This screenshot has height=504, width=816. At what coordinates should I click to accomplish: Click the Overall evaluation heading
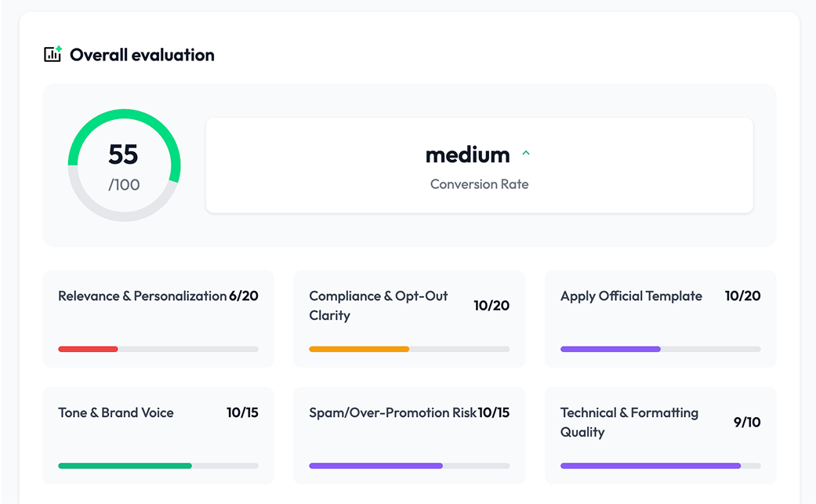142,55
